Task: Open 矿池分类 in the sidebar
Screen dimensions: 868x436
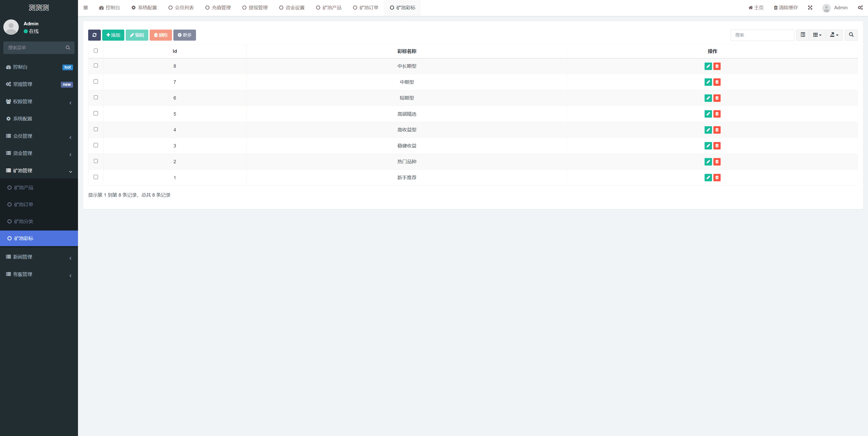Action: point(24,221)
